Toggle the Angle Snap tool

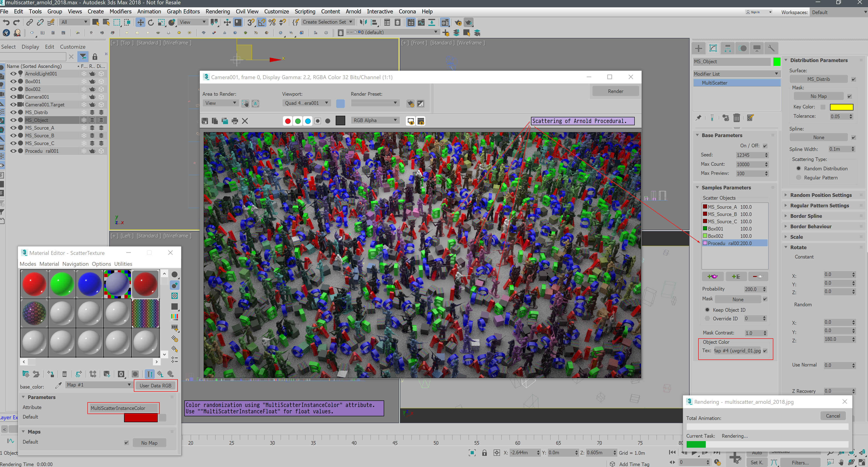262,22
